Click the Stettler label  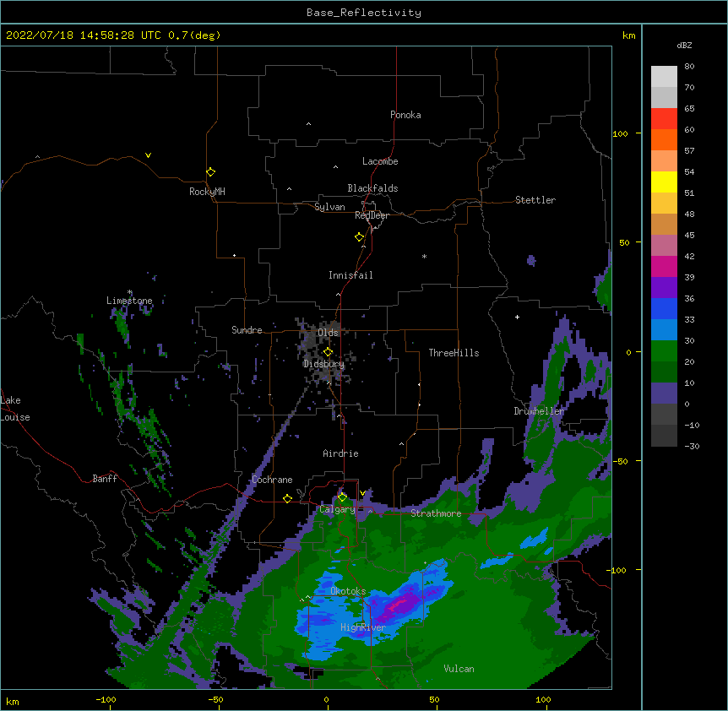coord(535,200)
